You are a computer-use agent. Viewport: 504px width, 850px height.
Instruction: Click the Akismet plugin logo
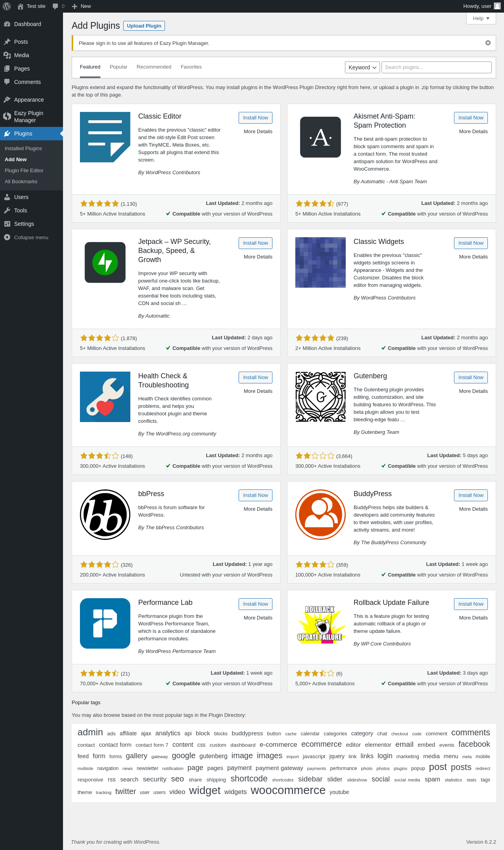coord(321,137)
